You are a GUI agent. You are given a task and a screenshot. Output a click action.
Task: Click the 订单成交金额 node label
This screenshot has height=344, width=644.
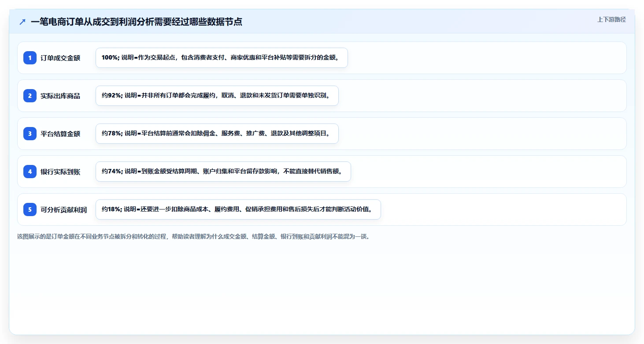click(60, 58)
